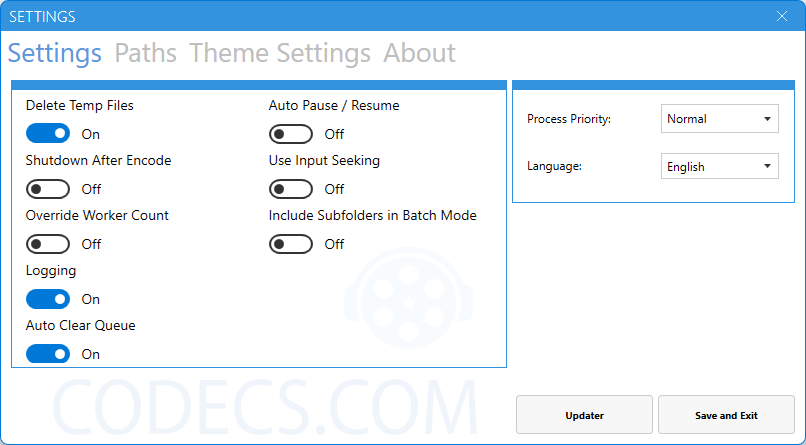Open the Process Priority dropdown
This screenshot has width=806, height=445.
point(720,119)
